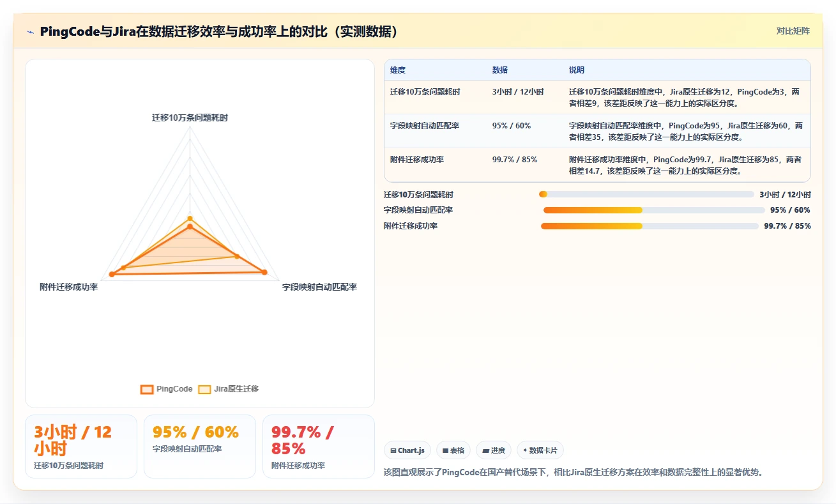836x504 pixels.
Task: Click Jira data point on top radar axis
Action: pos(190,218)
